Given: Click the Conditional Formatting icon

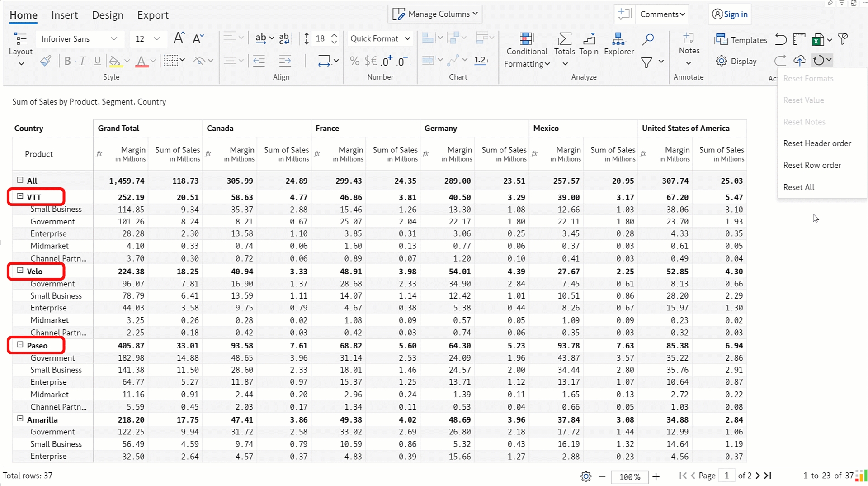Looking at the screenshot, I should point(526,39).
